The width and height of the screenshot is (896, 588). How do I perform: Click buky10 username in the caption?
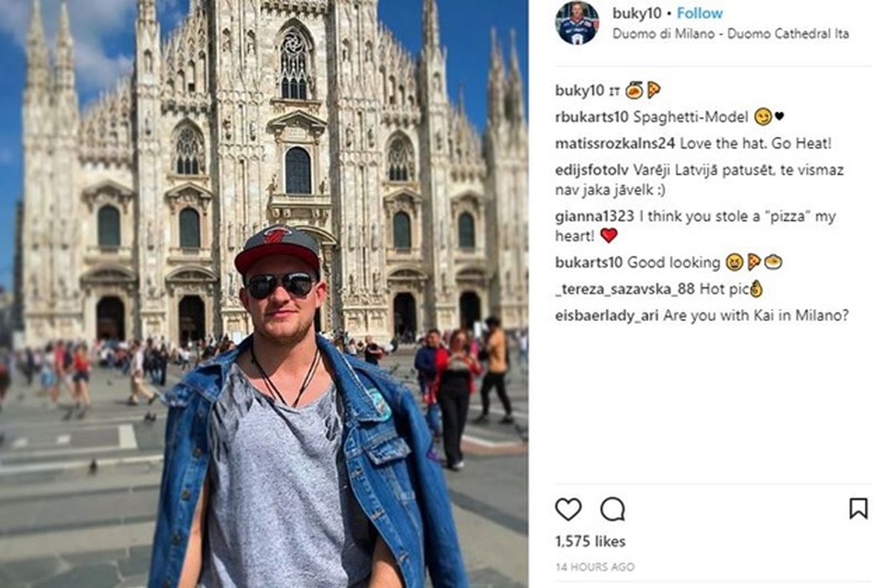click(579, 90)
